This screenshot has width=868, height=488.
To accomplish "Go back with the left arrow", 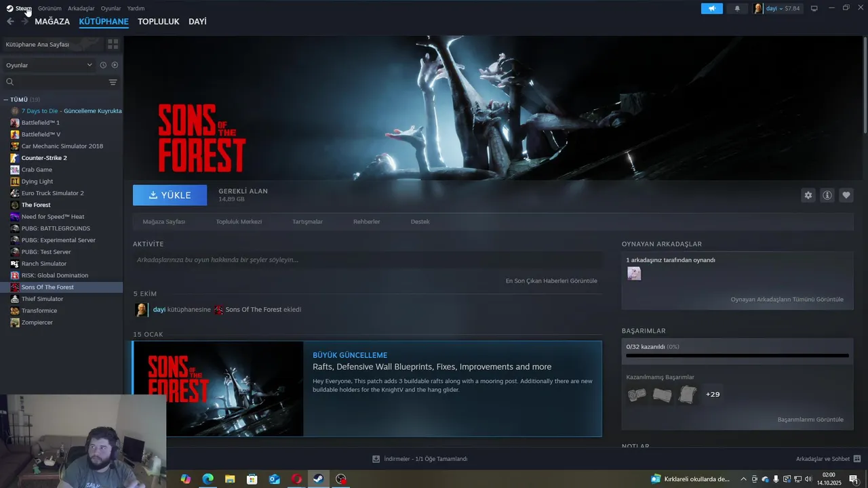I will (x=10, y=22).
